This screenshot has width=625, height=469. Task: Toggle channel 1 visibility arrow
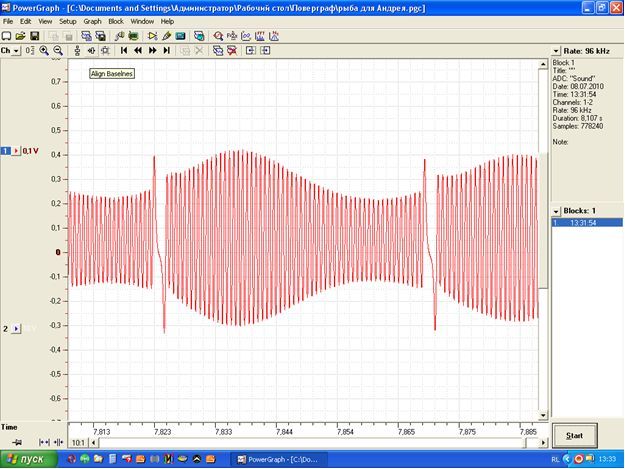tap(16, 151)
